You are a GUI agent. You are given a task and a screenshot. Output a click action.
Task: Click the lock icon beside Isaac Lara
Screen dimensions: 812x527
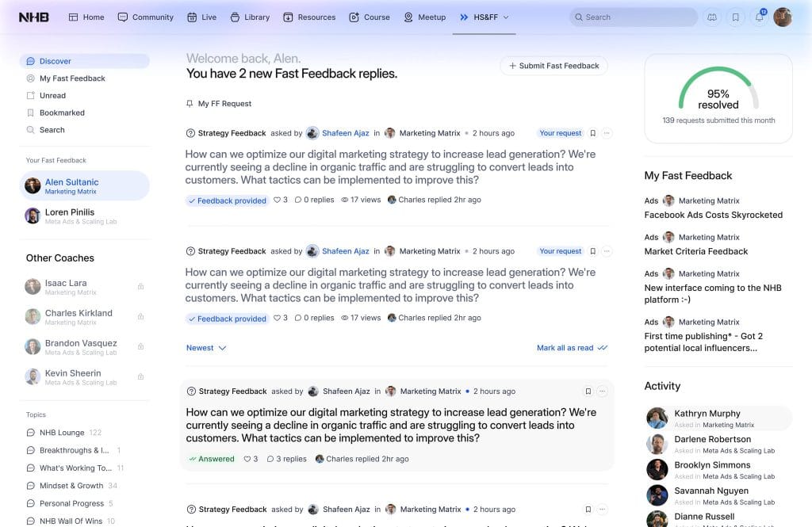(x=140, y=287)
